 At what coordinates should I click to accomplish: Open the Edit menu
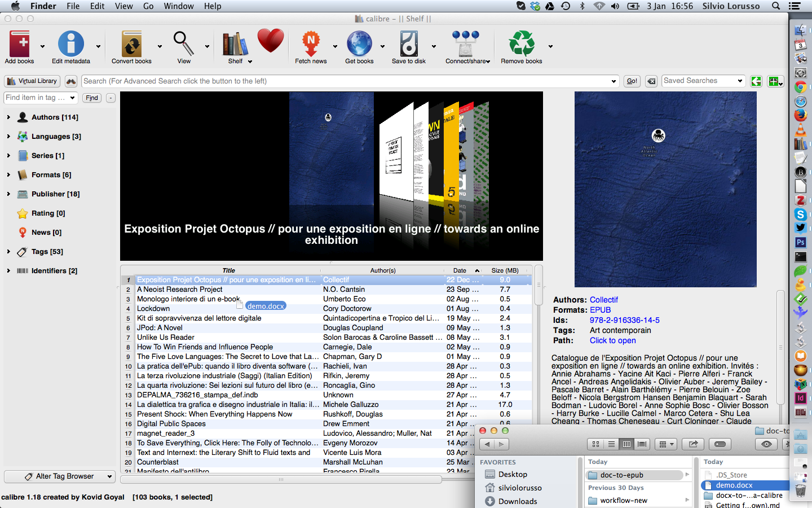click(x=98, y=6)
